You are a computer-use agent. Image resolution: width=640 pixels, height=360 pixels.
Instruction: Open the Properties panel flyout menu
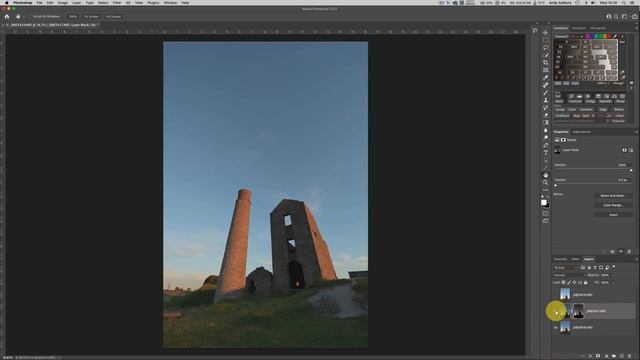pos(636,132)
